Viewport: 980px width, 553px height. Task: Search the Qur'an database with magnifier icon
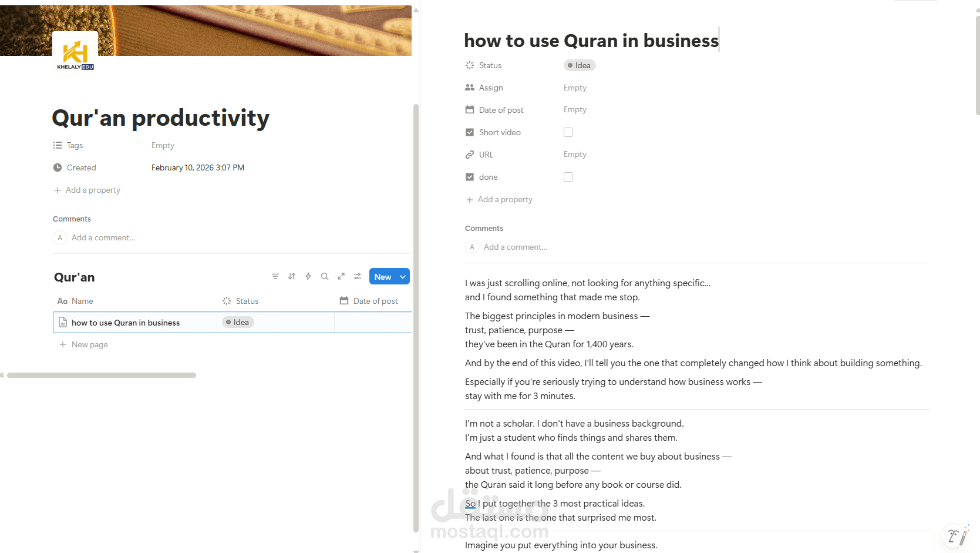pos(325,276)
